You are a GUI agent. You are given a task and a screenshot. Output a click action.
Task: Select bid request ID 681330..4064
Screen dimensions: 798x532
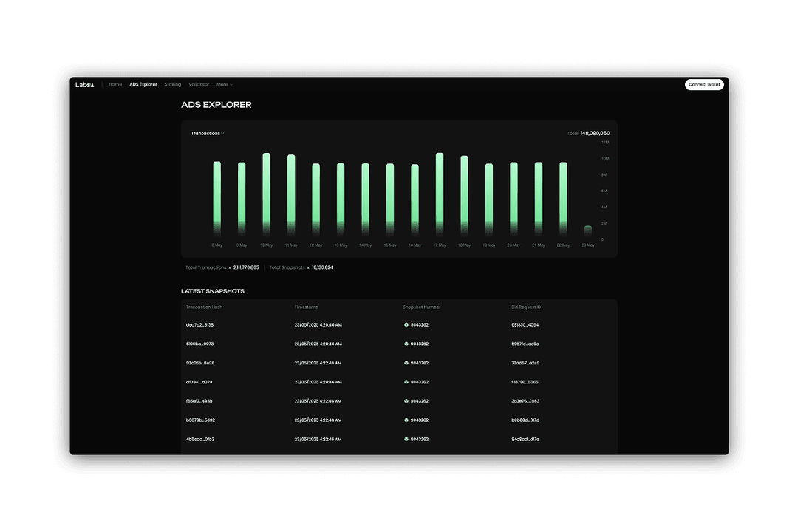tap(525, 325)
